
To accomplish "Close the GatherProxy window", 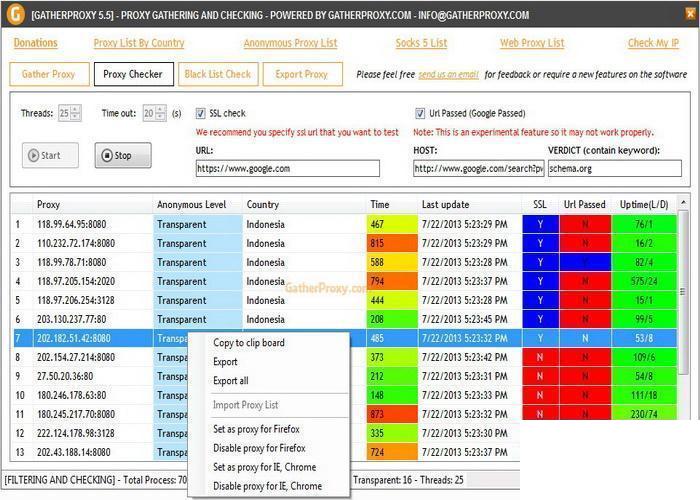I will point(691,14).
